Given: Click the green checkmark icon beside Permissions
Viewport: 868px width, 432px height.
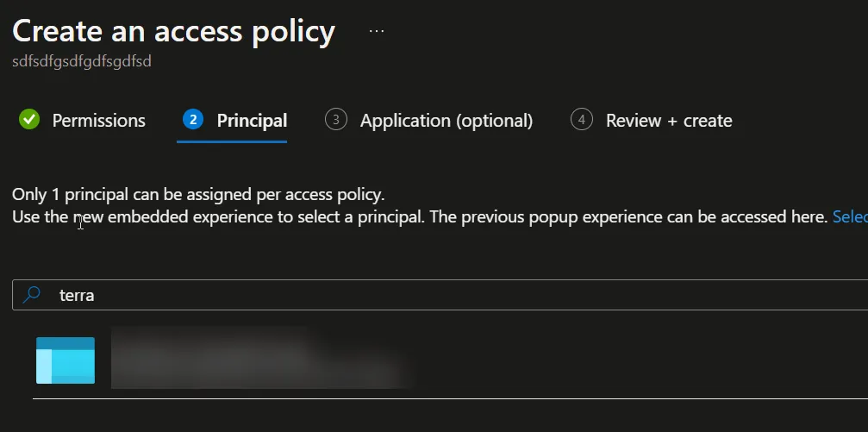Looking at the screenshot, I should tap(29, 120).
